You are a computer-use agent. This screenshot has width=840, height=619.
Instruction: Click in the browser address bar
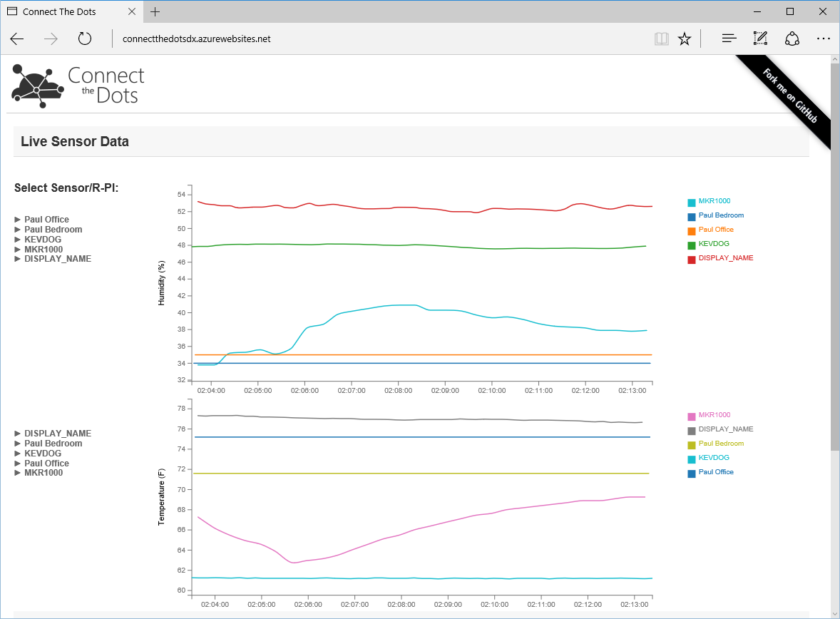285,39
